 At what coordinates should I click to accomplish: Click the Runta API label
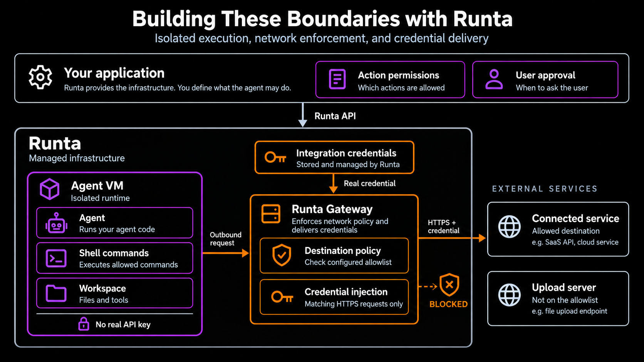[335, 116]
